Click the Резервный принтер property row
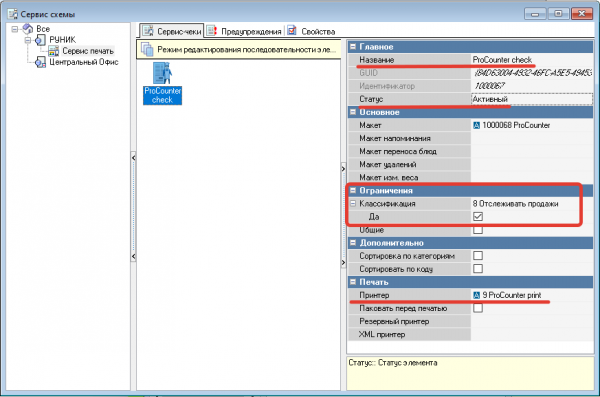 pyautogui.click(x=471, y=321)
